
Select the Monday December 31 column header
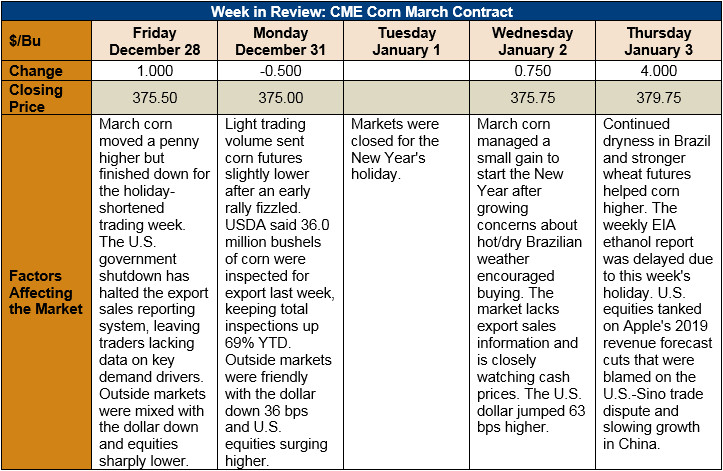pos(280,41)
